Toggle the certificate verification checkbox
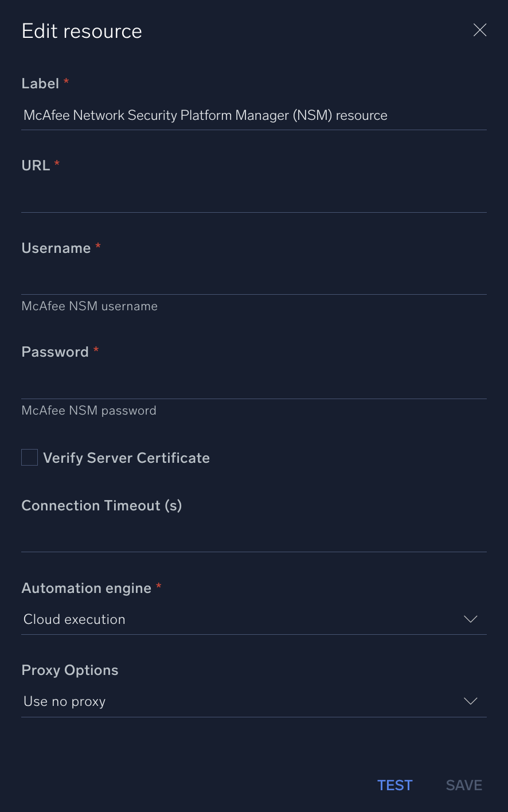This screenshot has height=812, width=508. 29,457
